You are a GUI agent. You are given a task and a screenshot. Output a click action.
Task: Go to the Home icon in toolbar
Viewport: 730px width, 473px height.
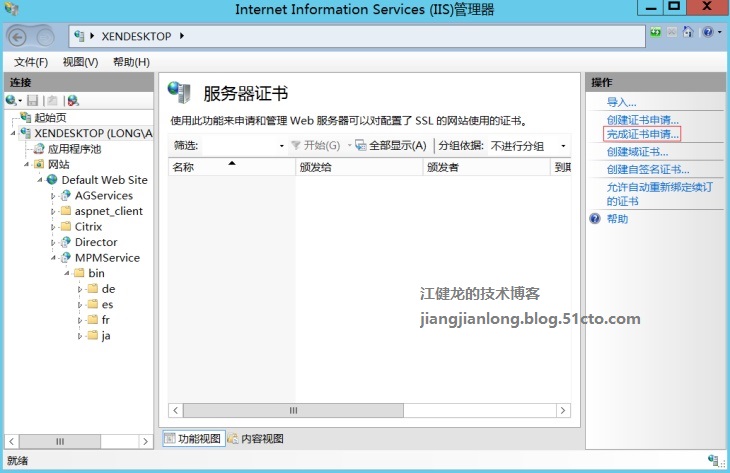(688, 32)
